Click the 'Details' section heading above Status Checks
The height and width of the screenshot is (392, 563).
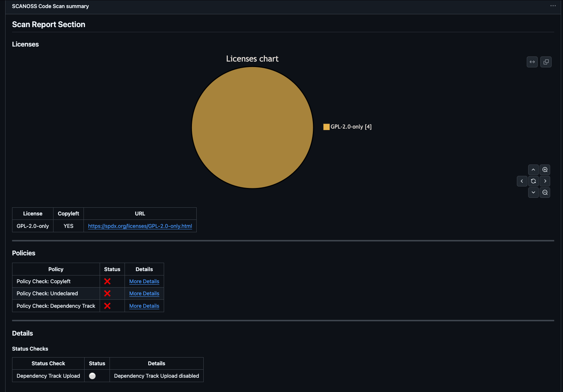click(22, 333)
